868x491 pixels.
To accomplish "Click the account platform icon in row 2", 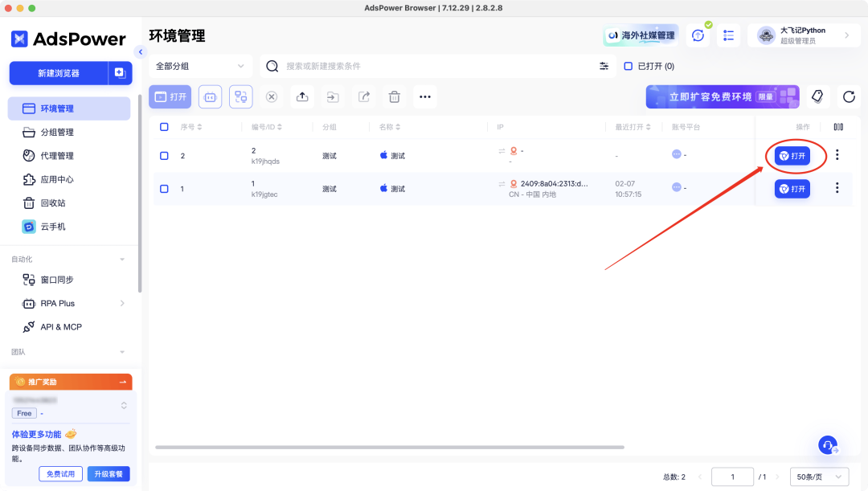I will [677, 154].
